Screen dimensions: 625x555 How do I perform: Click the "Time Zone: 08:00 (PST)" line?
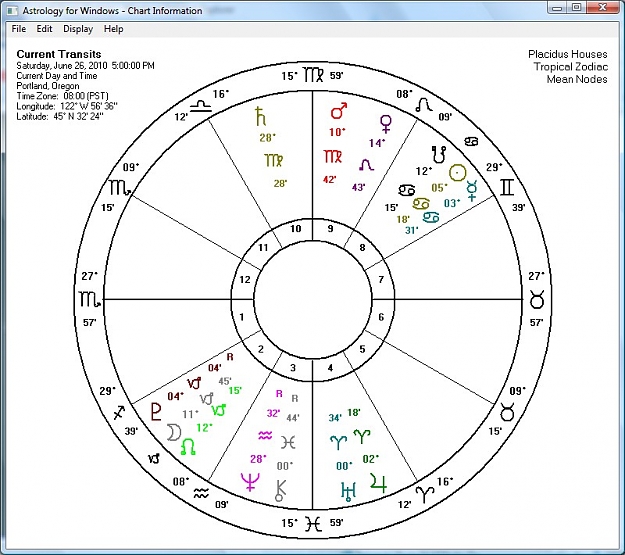click(62, 96)
